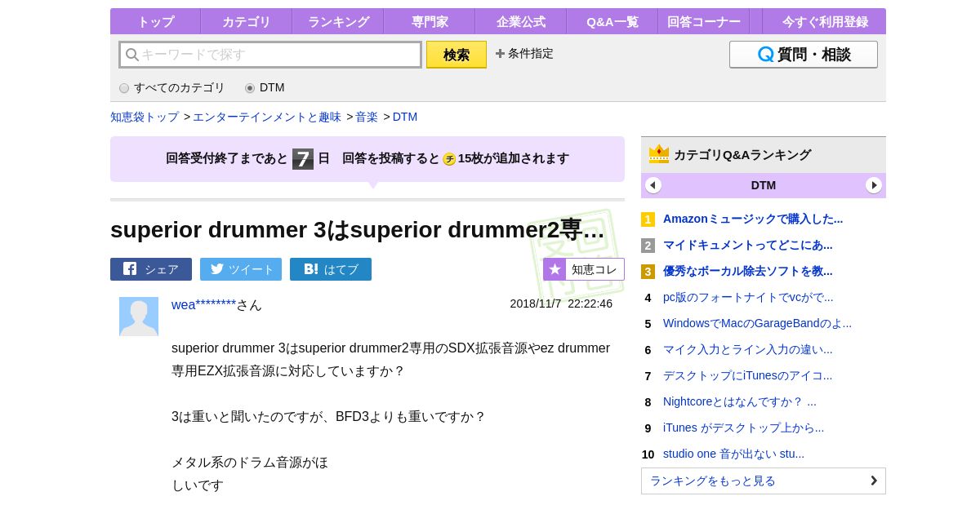Click text 3は重いと聞いたのですが

pyautogui.click(x=328, y=416)
